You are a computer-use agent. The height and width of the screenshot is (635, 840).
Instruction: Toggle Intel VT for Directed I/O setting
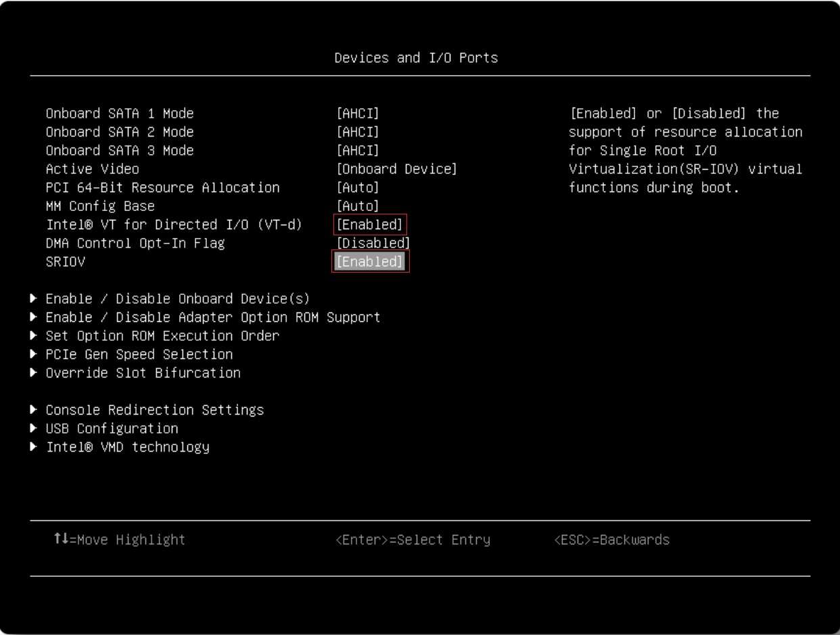coord(371,225)
